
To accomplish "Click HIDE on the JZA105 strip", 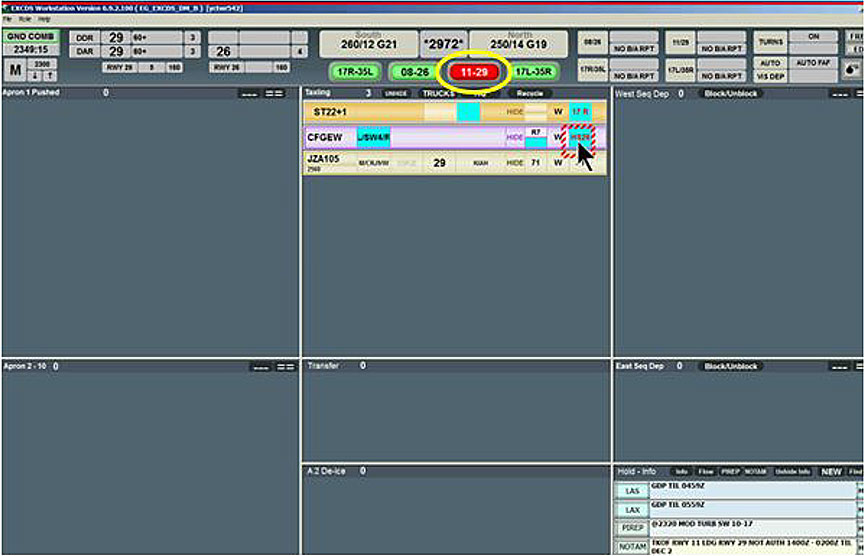I will point(515,162).
